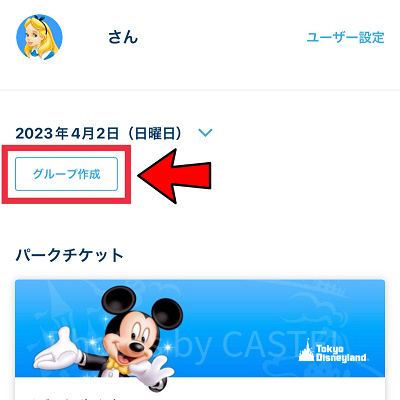400x400 pixels.
Task: Tap the Tokyo Disneyland logo text
Action: tap(341, 354)
